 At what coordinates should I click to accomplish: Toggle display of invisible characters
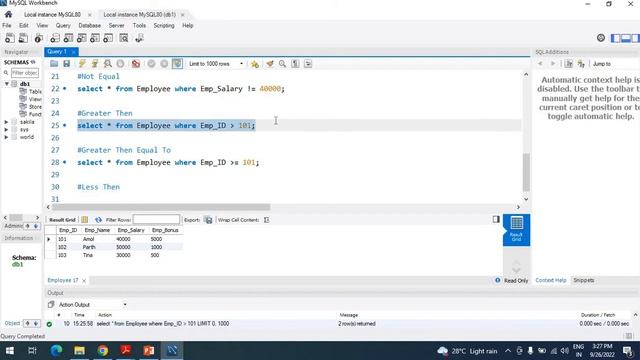295,64
